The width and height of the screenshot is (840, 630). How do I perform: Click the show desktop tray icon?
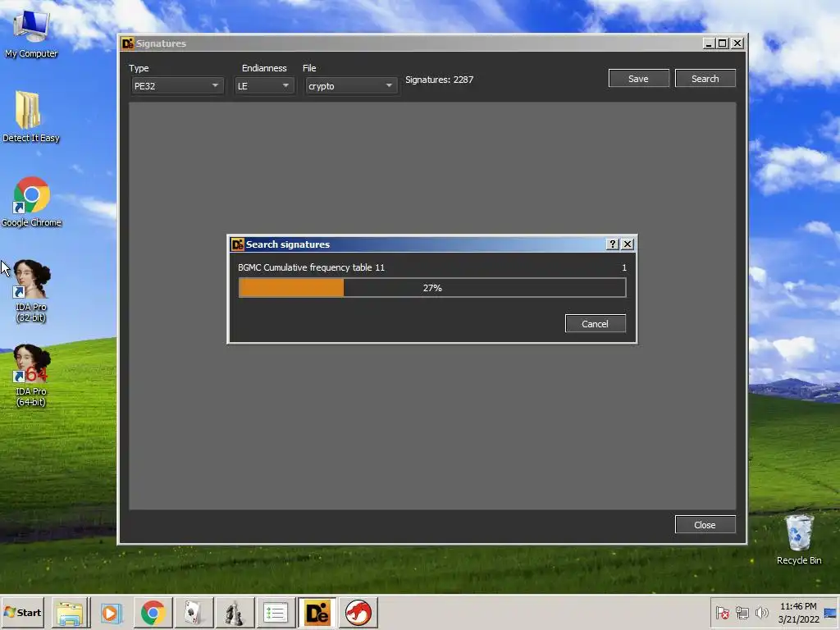point(830,613)
